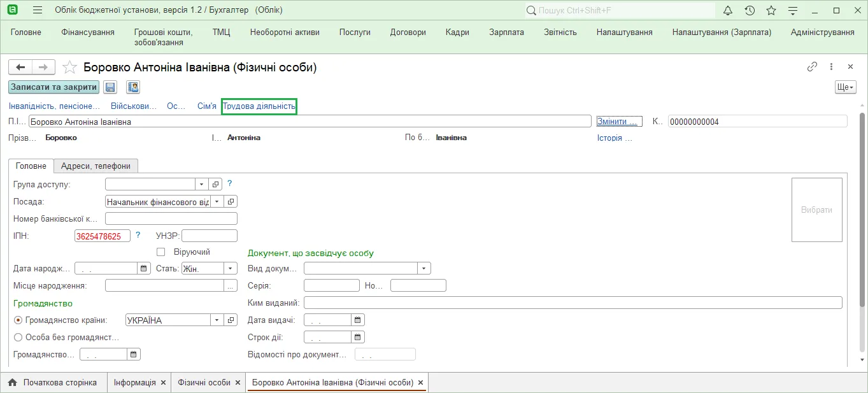The width and height of the screenshot is (868, 393).
Task: Go back with left arrow button
Action: pyautogui.click(x=20, y=67)
